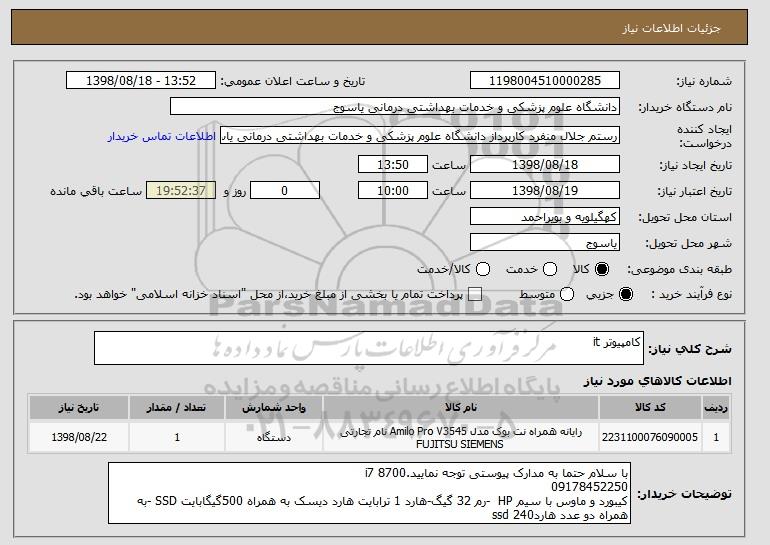Viewport: 770px width, 545px height.
Task: Click remaining time countdown 19:52:37
Action: pos(181,191)
